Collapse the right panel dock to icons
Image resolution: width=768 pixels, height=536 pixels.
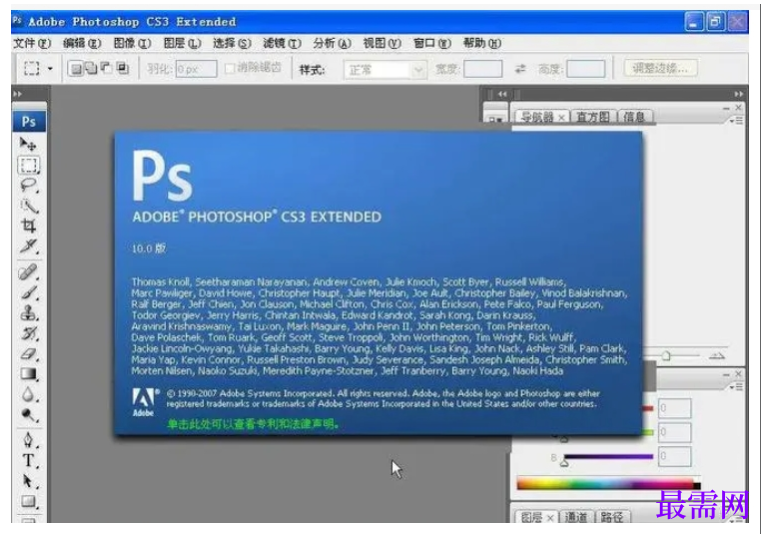click(x=739, y=94)
